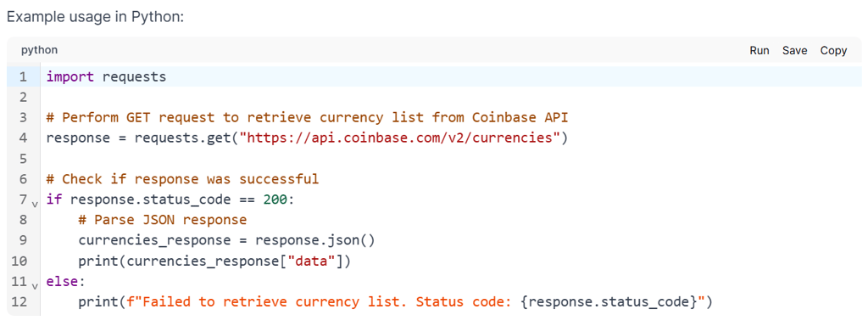Click the response.json() call
Image resolution: width=868 pixels, height=326 pixels.
(315, 240)
